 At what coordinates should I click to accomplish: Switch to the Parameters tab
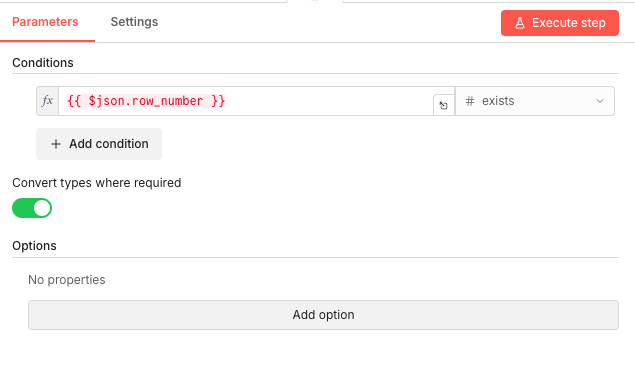click(45, 21)
